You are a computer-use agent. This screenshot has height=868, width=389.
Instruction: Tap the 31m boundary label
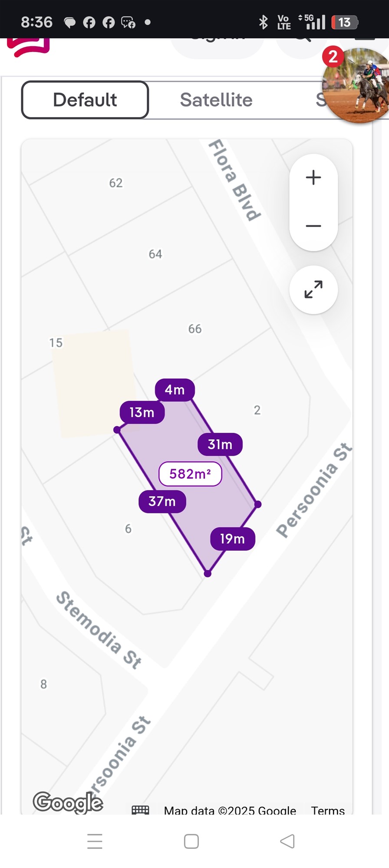pos(220,444)
